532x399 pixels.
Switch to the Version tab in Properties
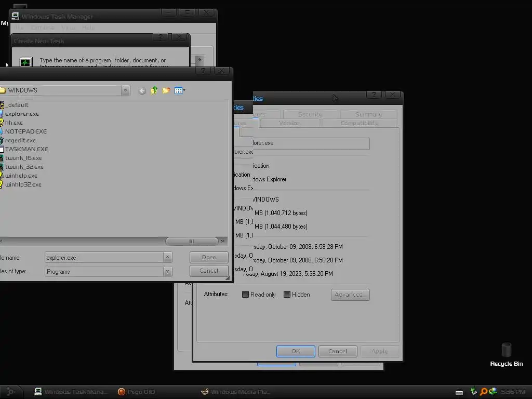[x=289, y=123]
